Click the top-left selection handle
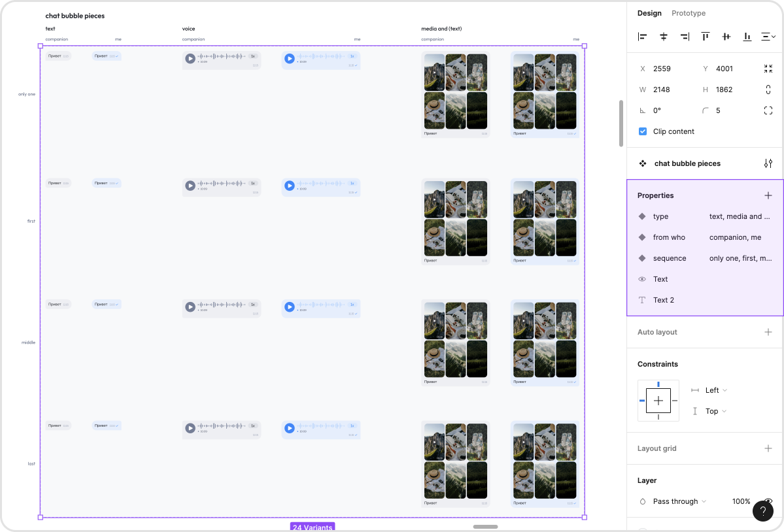 [41, 46]
